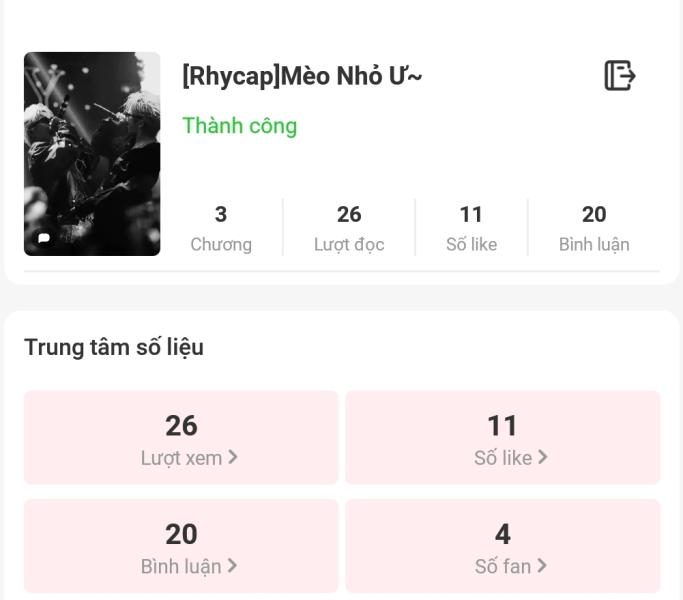Tap the number 4 in fan card
This screenshot has height=600, width=683.
[503, 534]
